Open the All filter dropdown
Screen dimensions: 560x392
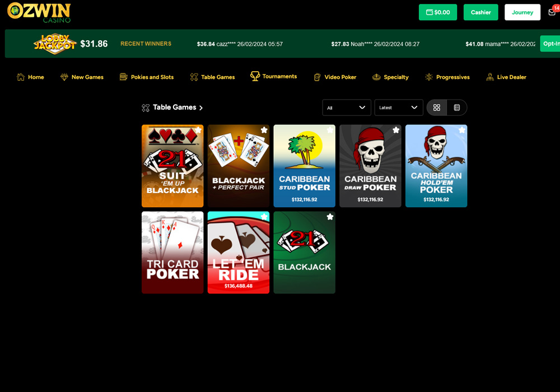347,108
